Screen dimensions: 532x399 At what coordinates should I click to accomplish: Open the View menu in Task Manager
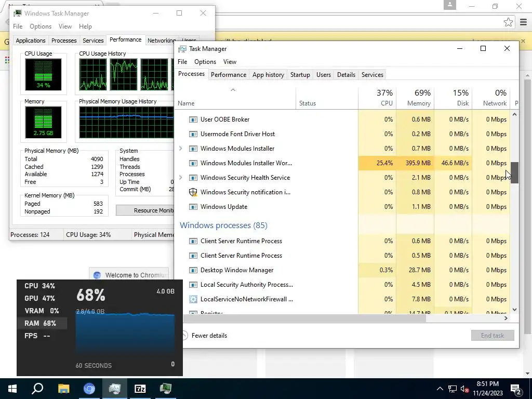[x=230, y=62]
